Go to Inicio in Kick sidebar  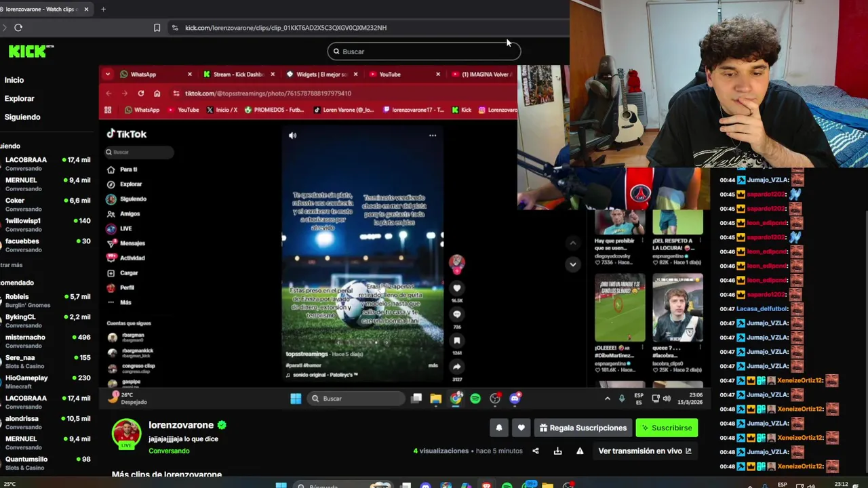click(14, 80)
